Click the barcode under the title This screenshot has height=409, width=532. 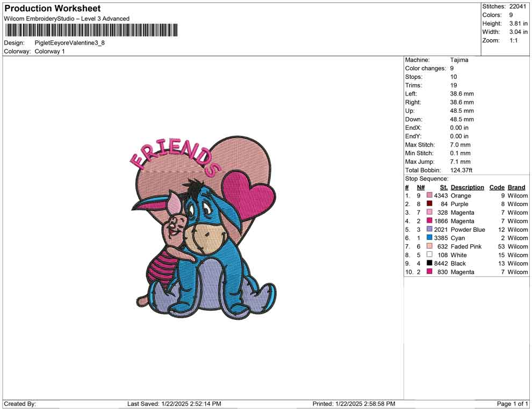91,30
